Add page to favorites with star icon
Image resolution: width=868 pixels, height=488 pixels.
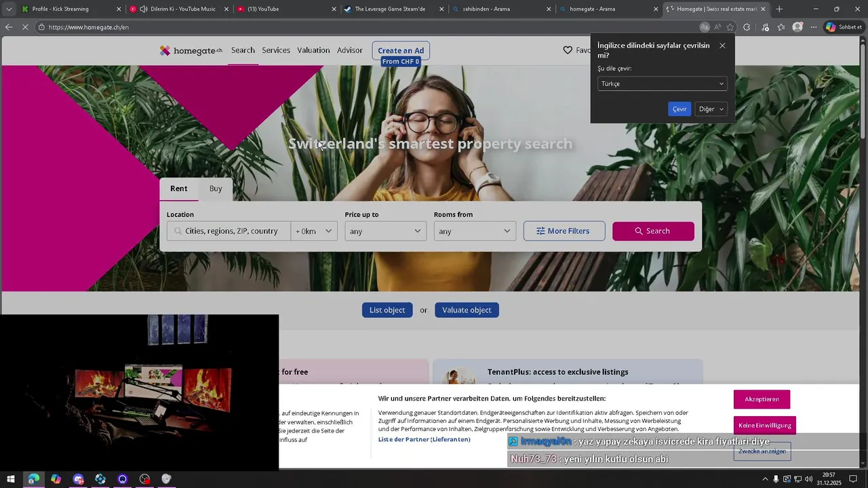pyautogui.click(x=730, y=27)
